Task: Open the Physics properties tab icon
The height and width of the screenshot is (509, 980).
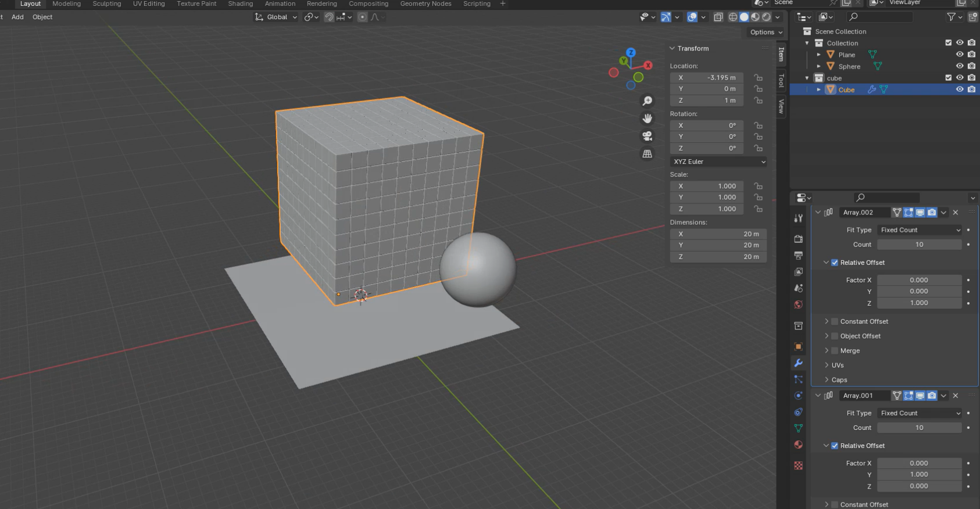Action: click(799, 395)
